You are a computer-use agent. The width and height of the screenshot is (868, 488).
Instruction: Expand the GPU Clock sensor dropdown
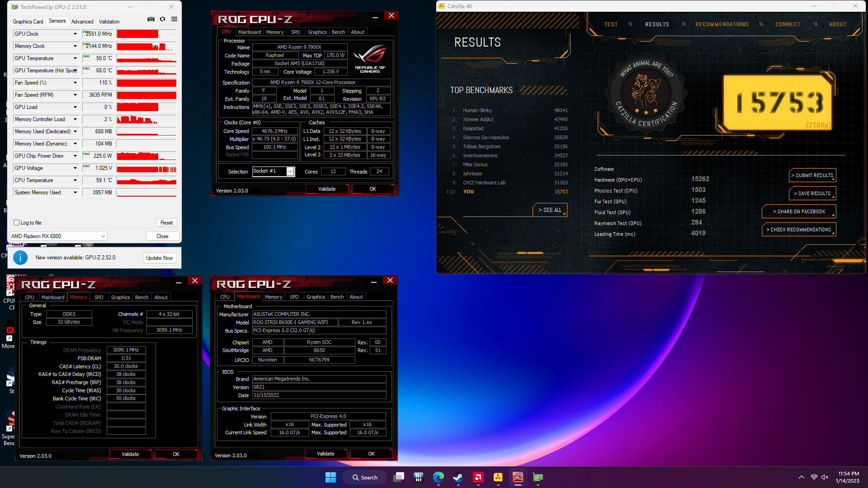75,34
